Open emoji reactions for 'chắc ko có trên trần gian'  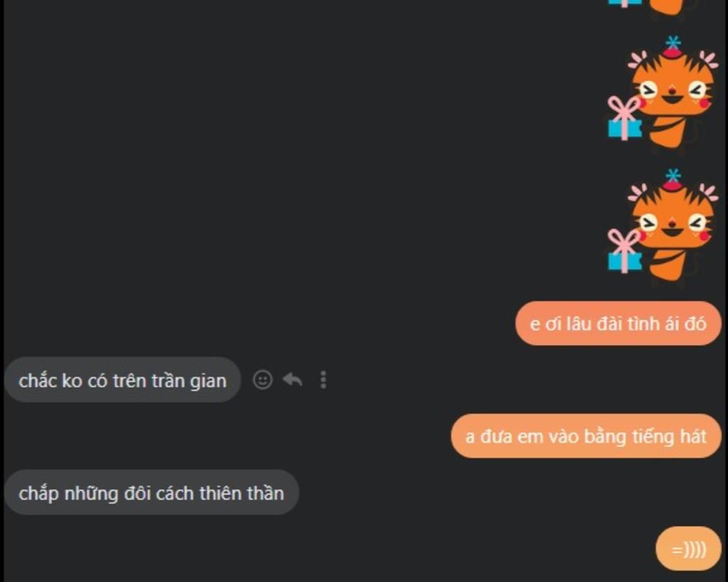pyautogui.click(x=262, y=379)
